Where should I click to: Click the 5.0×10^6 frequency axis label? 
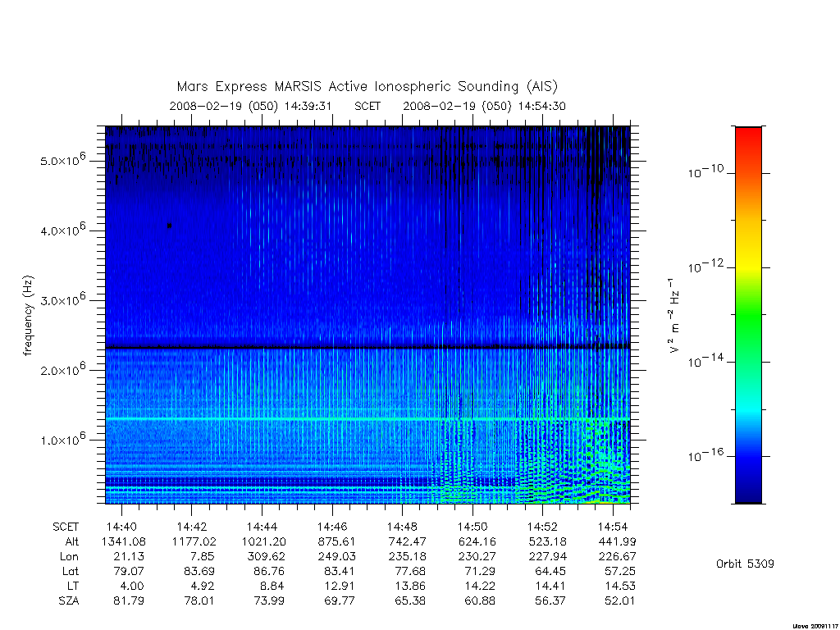[62, 159]
